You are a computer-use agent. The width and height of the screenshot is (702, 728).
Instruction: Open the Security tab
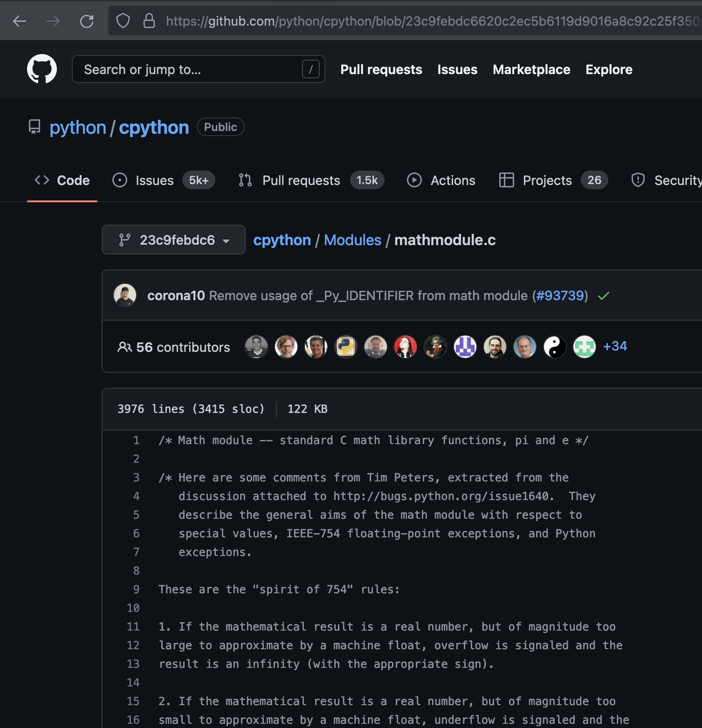pos(666,180)
